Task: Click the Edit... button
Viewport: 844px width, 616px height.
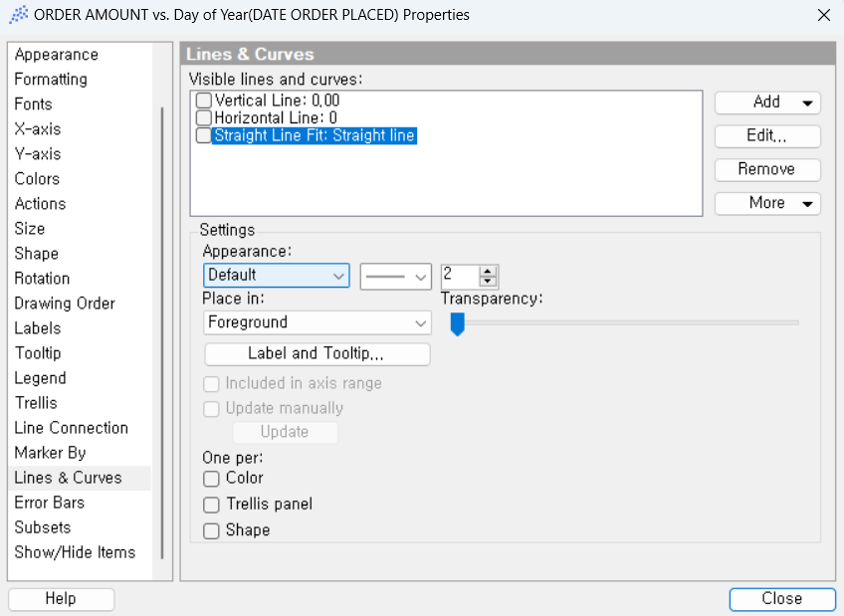Action: coord(767,136)
